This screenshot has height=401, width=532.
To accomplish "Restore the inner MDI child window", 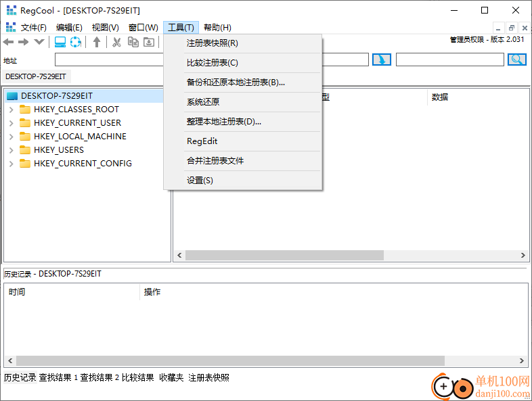I will tap(511, 28).
